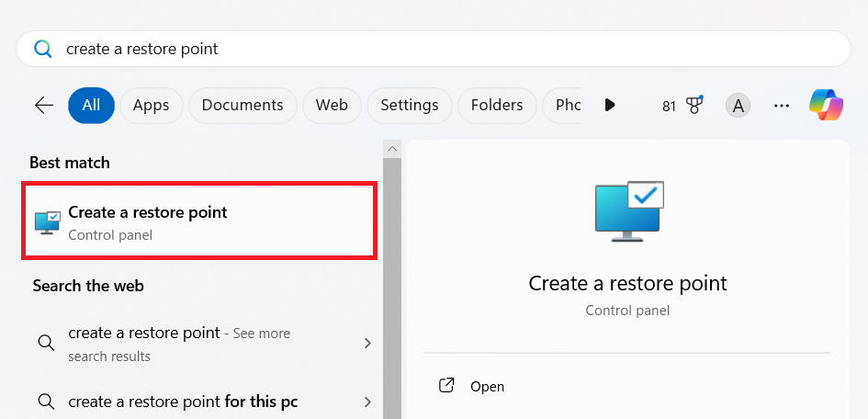Screen dimensions: 868x419
Task: Expand chevron for 'for this pc' suggestion
Action: click(x=367, y=402)
